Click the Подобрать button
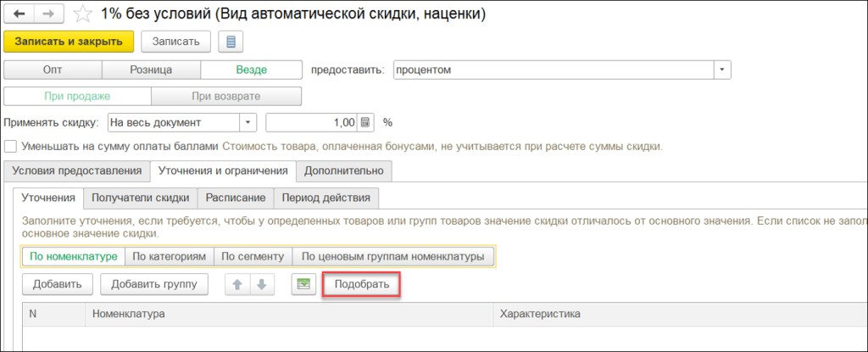The width and height of the screenshot is (868, 352). tap(362, 284)
